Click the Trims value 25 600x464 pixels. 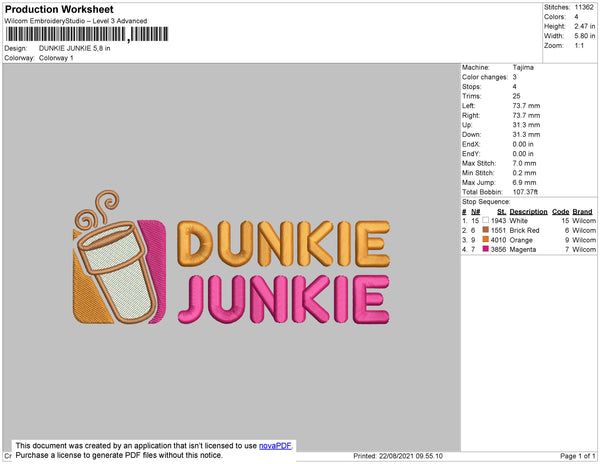point(517,96)
